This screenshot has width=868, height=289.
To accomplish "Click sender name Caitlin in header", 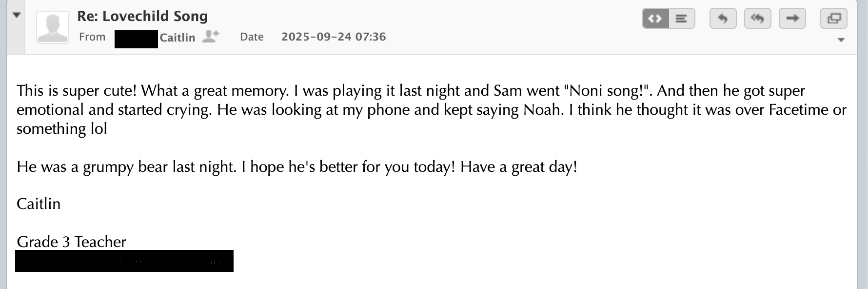I will coord(177,38).
